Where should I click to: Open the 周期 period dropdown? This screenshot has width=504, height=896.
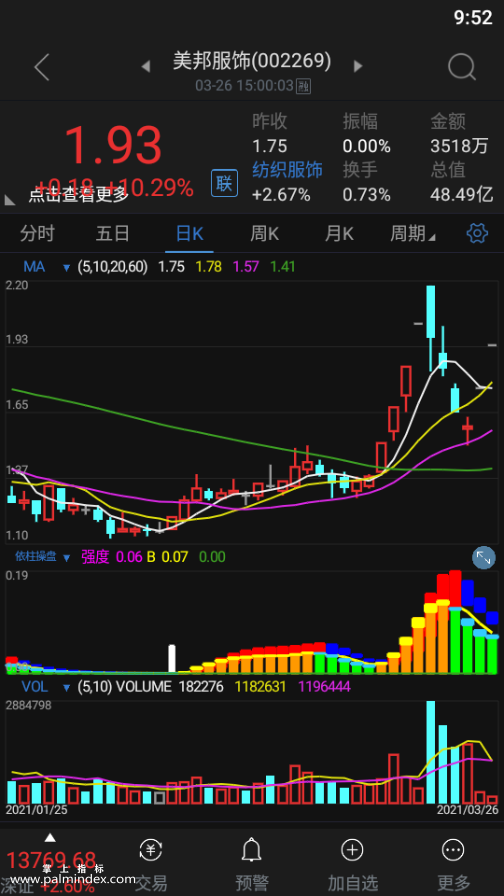[413, 234]
